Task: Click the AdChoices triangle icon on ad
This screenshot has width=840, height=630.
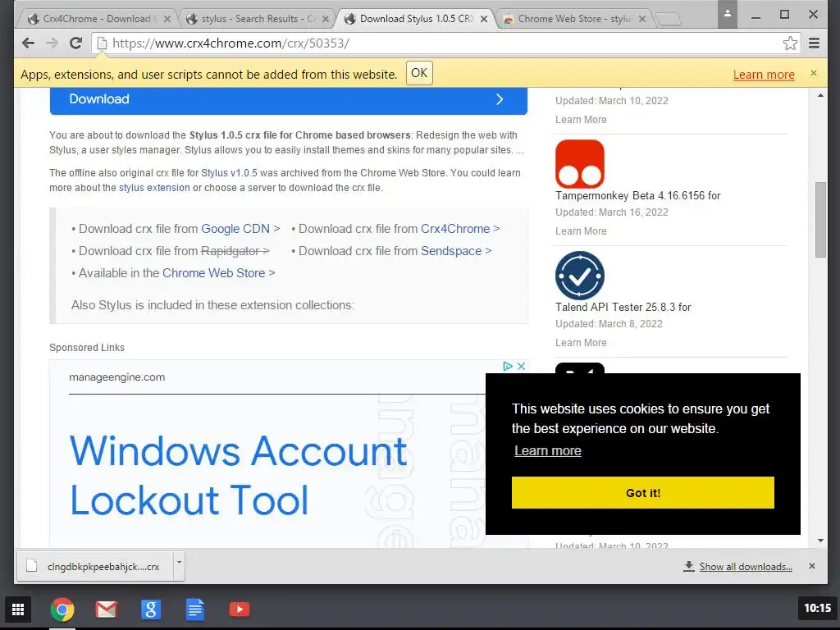Action: 508,366
